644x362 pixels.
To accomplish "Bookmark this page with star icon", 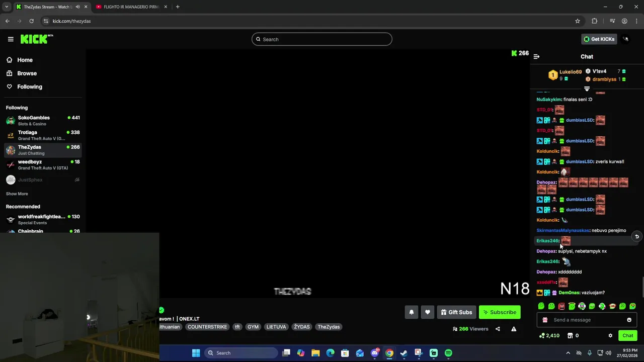I will click(x=578, y=21).
